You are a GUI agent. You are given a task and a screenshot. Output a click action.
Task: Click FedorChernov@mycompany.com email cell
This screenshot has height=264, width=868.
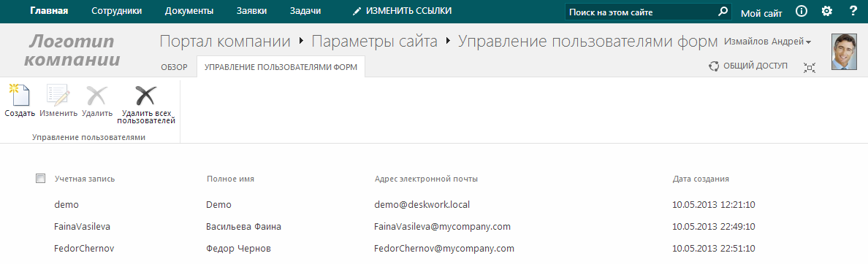(444, 249)
